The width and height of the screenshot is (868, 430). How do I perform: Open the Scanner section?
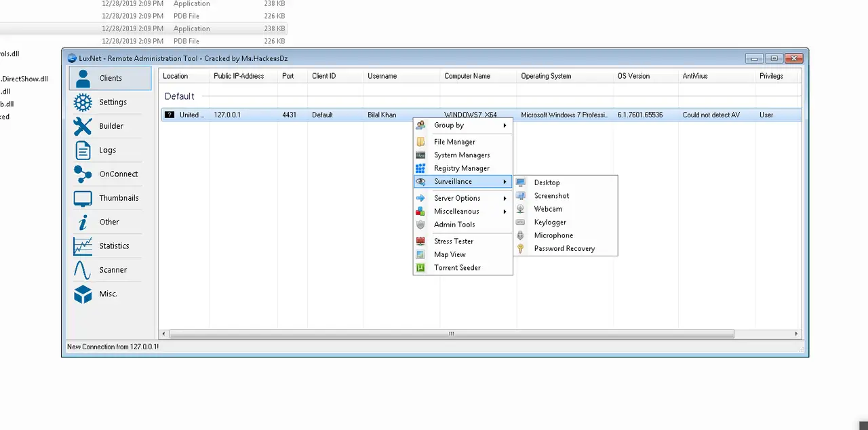coord(113,270)
